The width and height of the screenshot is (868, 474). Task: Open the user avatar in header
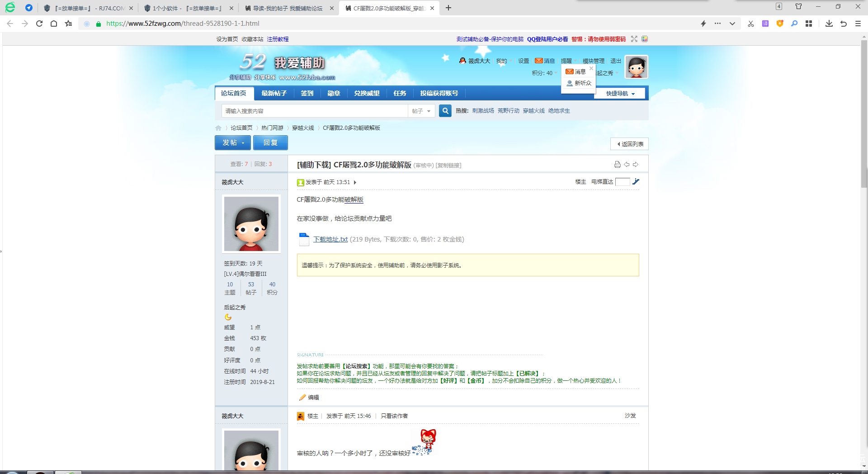(x=637, y=67)
